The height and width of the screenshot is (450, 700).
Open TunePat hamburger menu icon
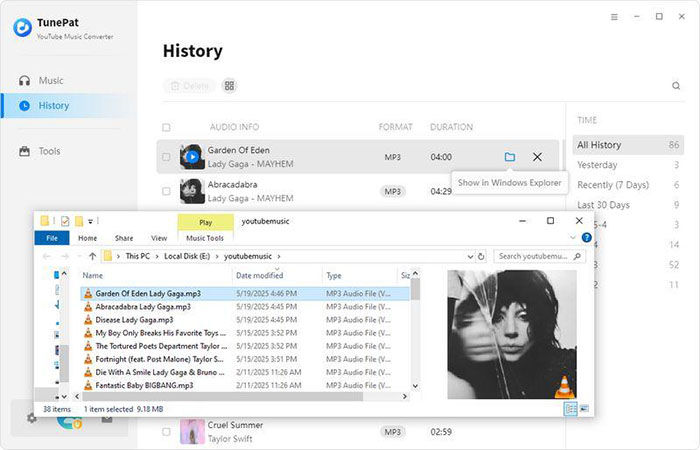point(614,17)
